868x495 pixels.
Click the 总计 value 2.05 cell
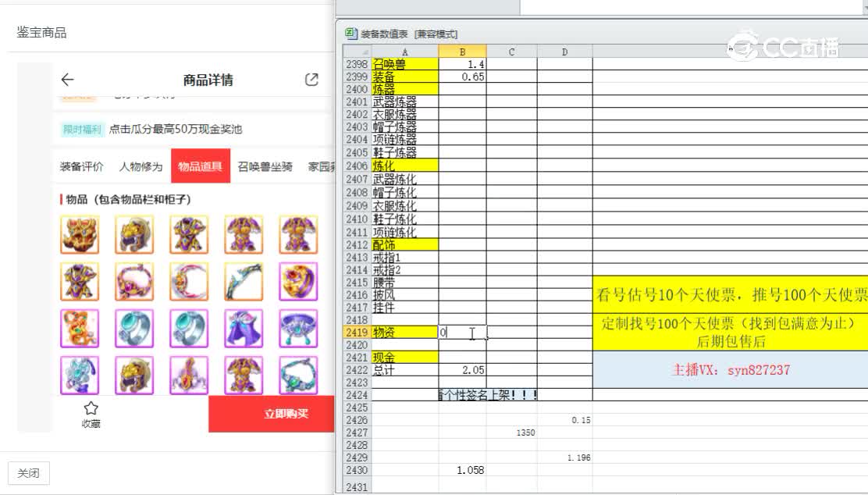tap(462, 370)
